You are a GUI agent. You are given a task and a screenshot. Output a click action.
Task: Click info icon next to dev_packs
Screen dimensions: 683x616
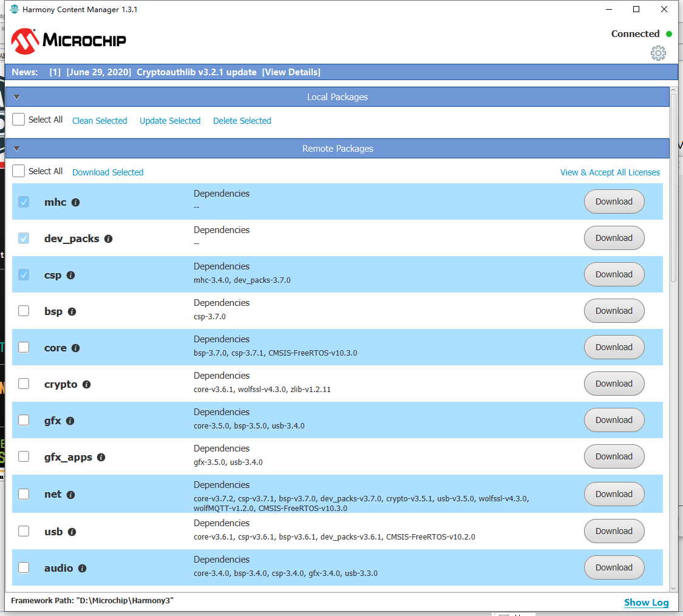coord(109,239)
